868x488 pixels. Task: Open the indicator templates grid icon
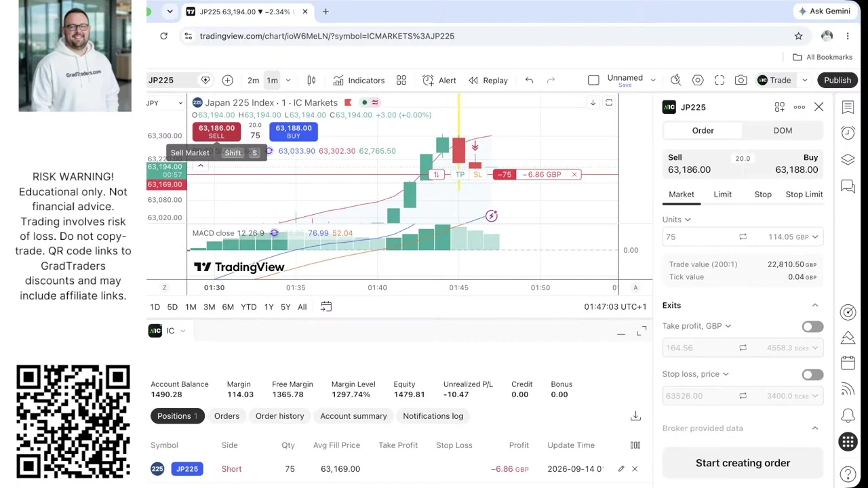(x=401, y=80)
